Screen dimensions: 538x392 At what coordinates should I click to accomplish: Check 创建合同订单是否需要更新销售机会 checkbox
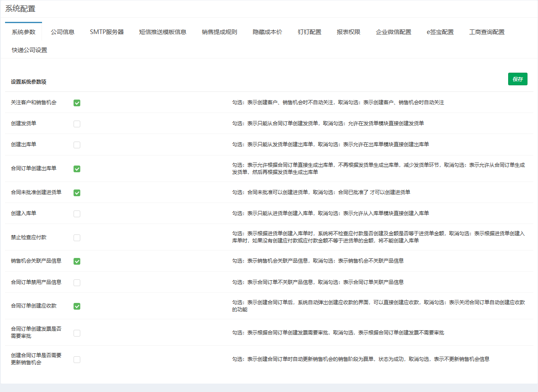[x=77, y=360]
